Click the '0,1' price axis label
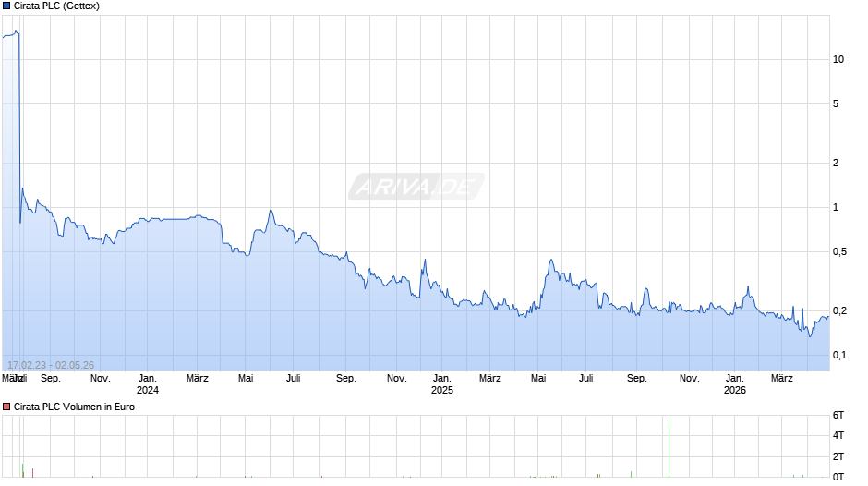Image resolution: width=868 pixels, height=486 pixels. tap(839, 355)
